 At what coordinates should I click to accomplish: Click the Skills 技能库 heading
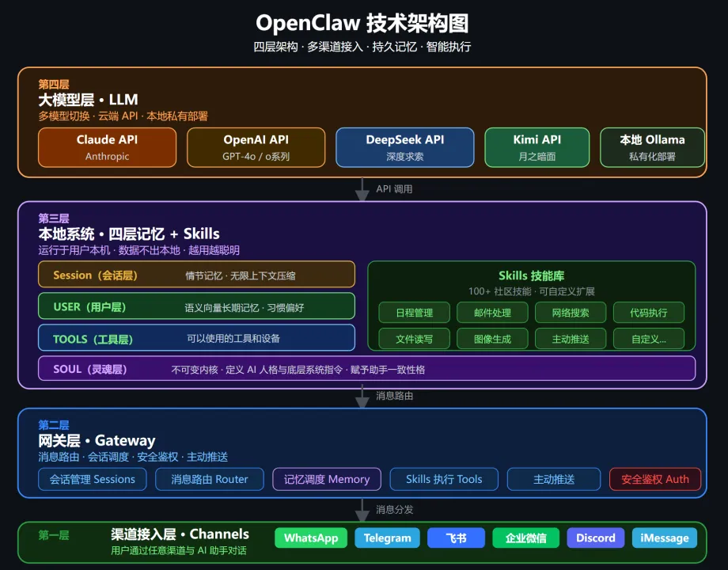click(x=532, y=275)
